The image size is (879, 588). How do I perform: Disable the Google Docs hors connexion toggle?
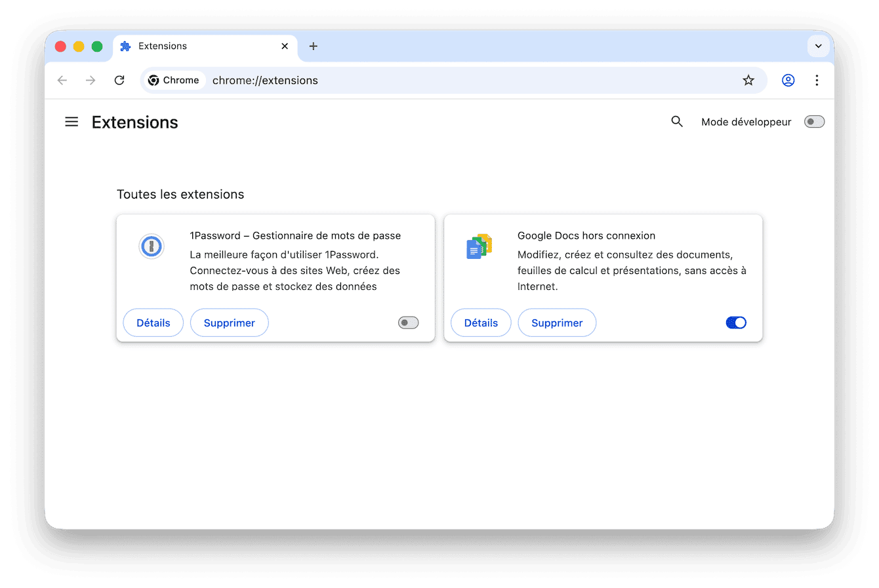click(x=735, y=323)
